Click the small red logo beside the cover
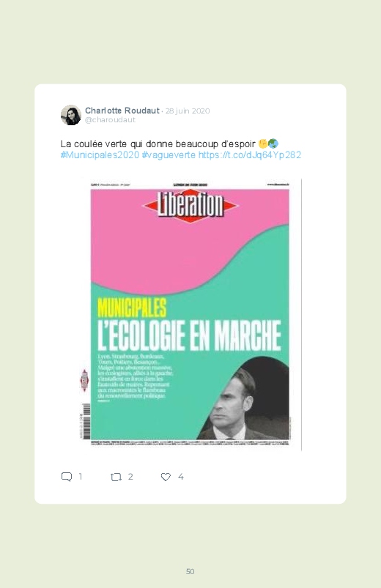This screenshot has height=588, width=381. tap(84, 380)
